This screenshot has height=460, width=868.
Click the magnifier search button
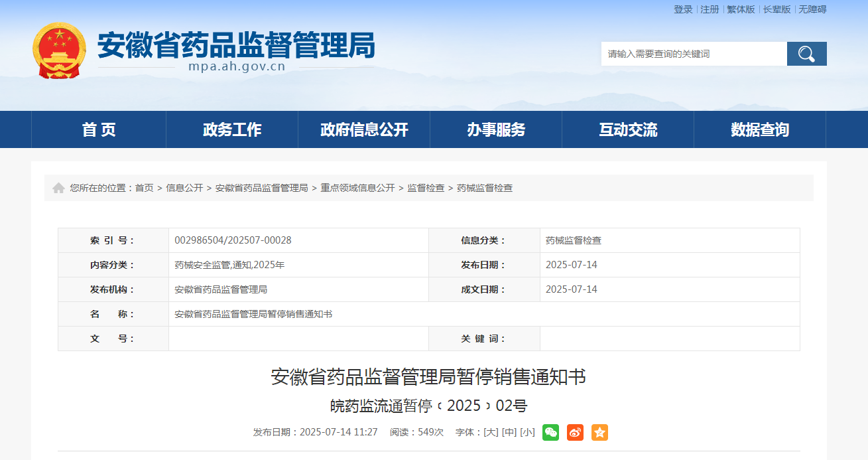tap(806, 54)
